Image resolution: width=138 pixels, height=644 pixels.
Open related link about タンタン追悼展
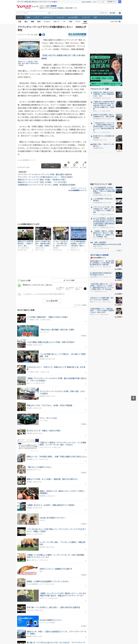[x=47, y=185]
